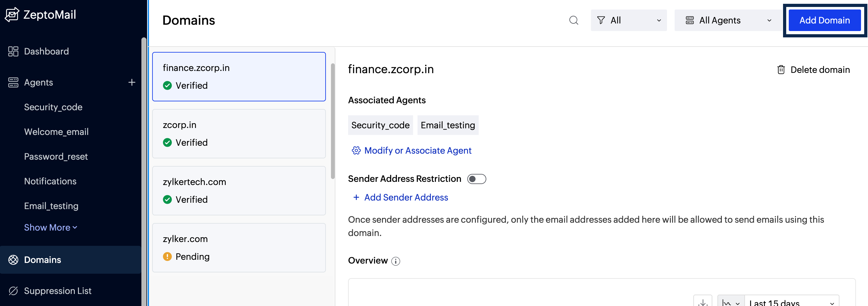This screenshot has height=306, width=868.
Task: Click the Delete domain trash icon
Action: 781,70
